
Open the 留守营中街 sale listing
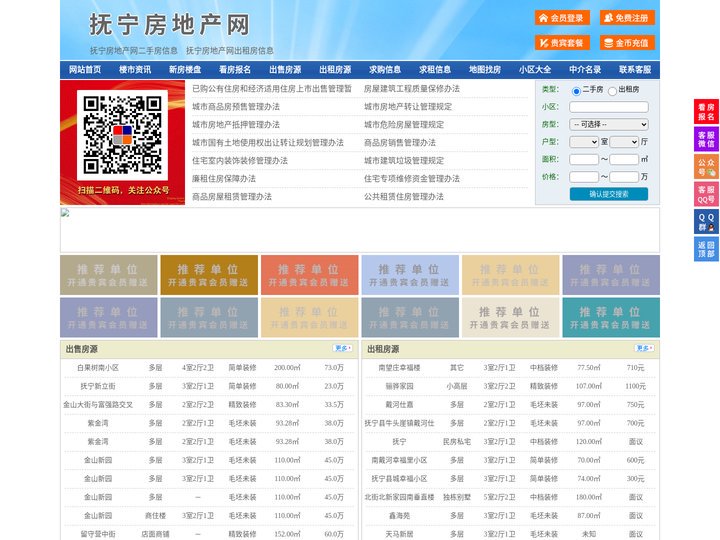98,534
